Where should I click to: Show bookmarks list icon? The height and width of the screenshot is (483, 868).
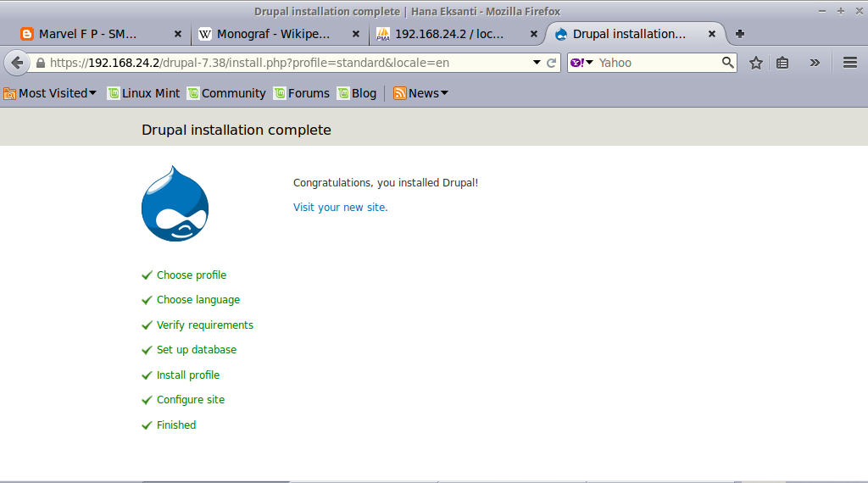point(782,63)
